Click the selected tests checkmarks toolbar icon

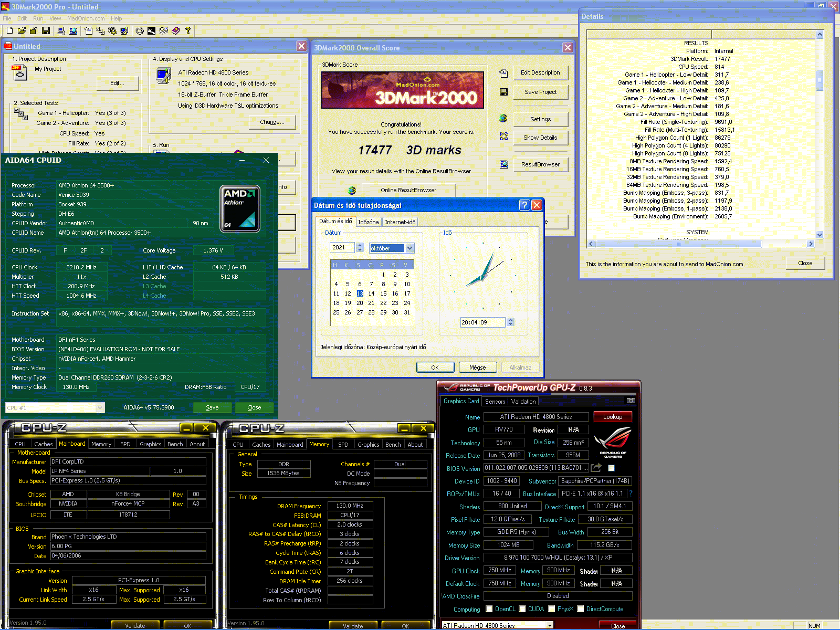100,31
